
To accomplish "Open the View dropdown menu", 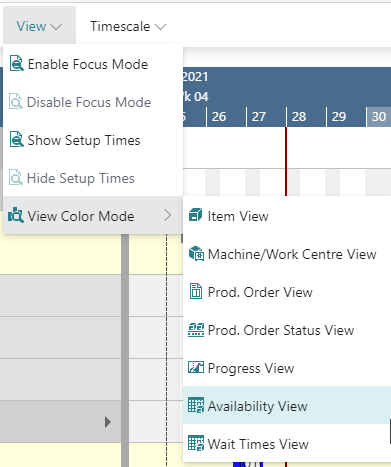I will tap(39, 26).
